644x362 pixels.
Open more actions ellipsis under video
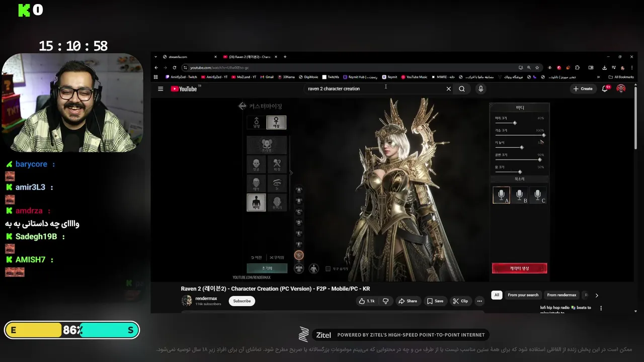479,301
